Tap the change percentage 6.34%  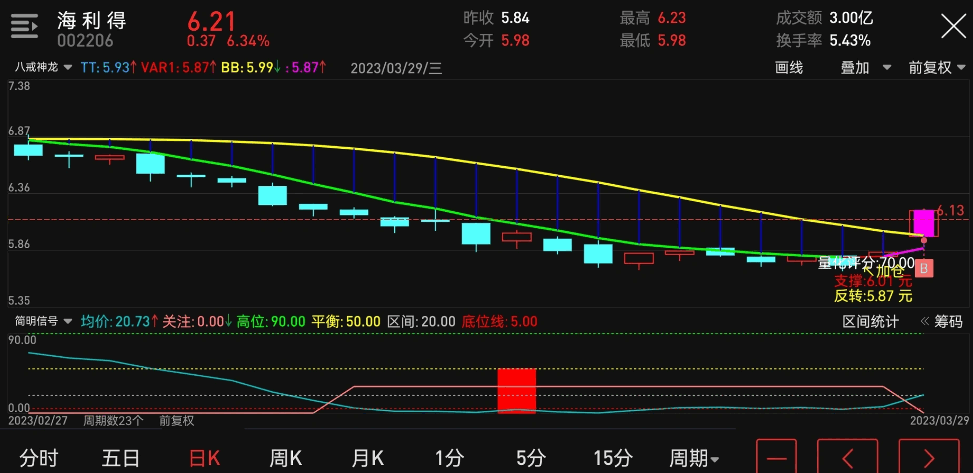coord(248,42)
